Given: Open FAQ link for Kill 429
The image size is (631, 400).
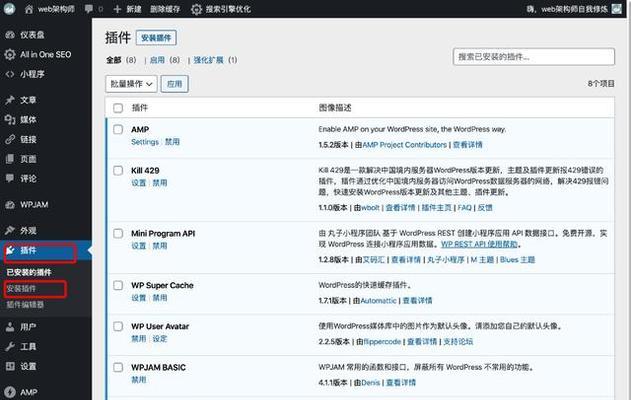Looking at the screenshot, I should pos(464,208).
